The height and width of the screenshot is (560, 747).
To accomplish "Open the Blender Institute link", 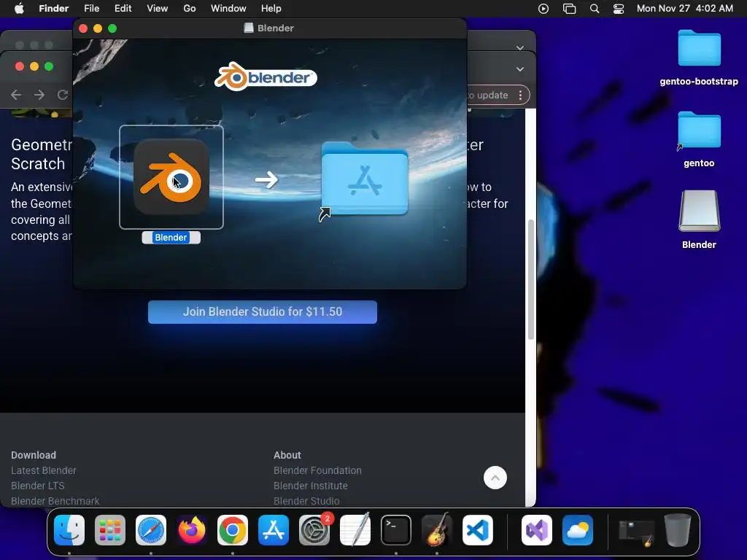I will click(x=311, y=486).
